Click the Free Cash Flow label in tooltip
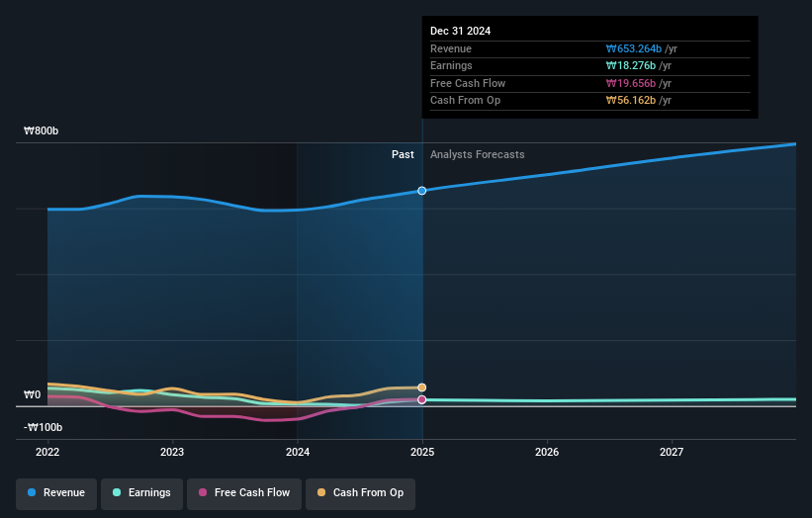The height and width of the screenshot is (518, 812). pos(468,83)
